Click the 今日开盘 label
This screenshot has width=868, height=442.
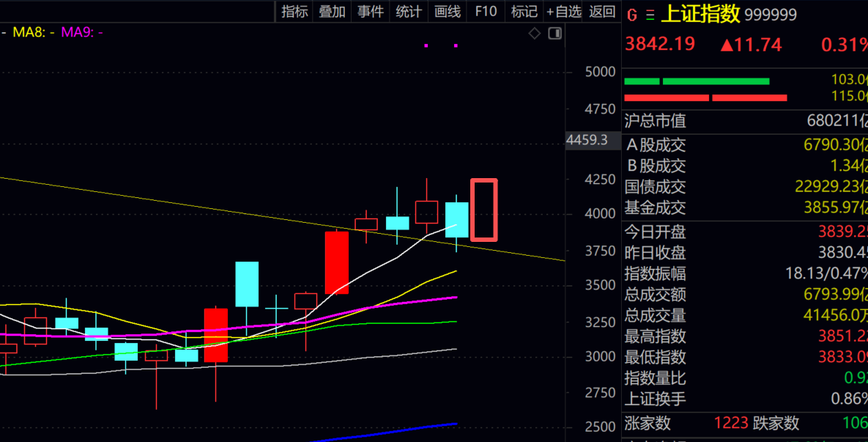tap(656, 232)
